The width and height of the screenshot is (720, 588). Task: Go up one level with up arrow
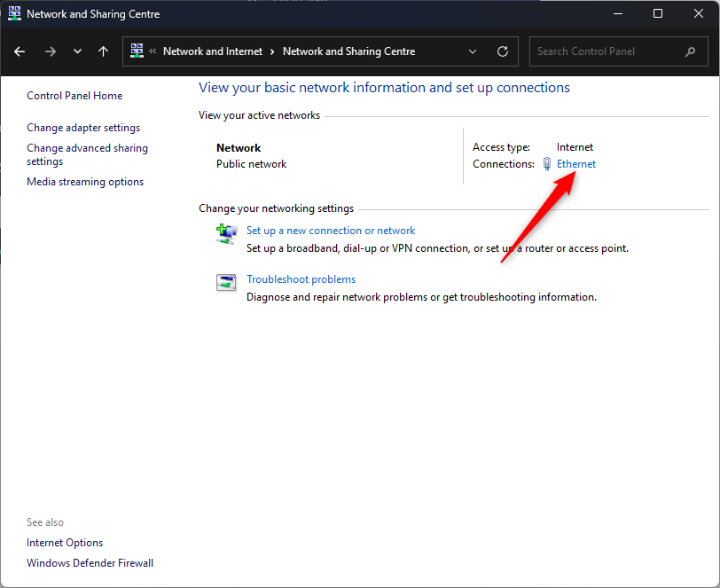104,51
